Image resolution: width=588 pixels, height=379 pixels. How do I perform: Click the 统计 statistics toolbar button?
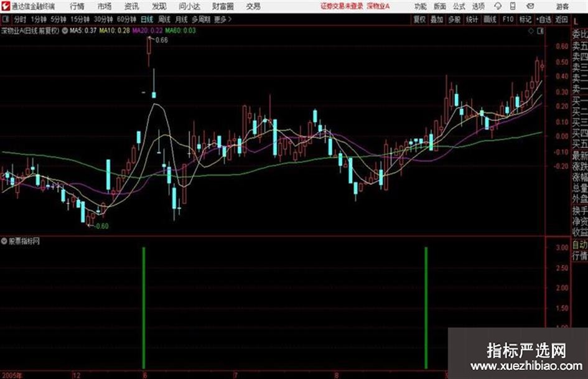(x=472, y=19)
